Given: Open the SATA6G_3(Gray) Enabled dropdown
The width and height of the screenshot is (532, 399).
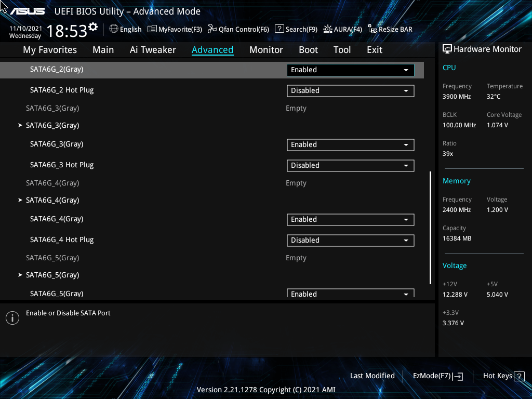Looking at the screenshot, I should click(351, 145).
